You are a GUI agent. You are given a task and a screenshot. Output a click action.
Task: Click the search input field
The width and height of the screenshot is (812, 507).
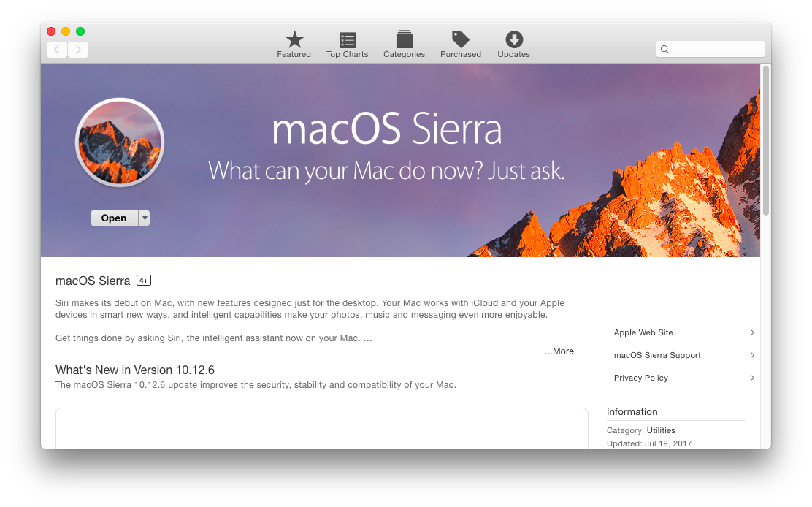(x=710, y=49)
